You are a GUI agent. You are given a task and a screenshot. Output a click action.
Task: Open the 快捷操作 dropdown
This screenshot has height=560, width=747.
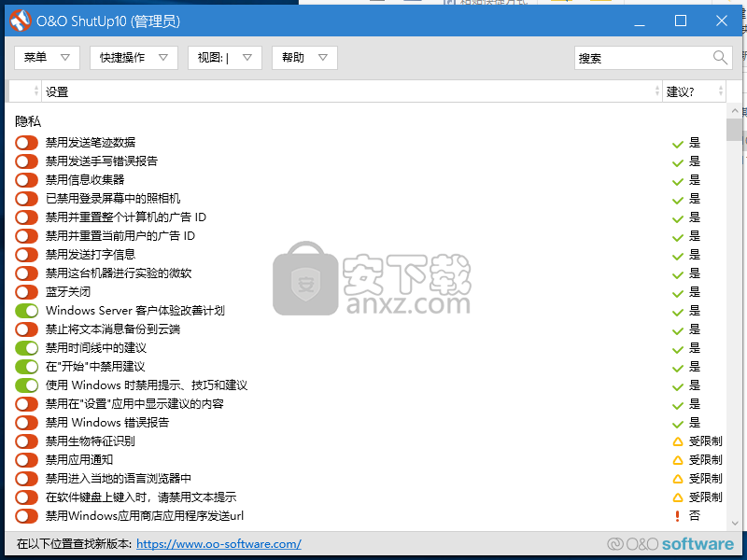(134, 58)
